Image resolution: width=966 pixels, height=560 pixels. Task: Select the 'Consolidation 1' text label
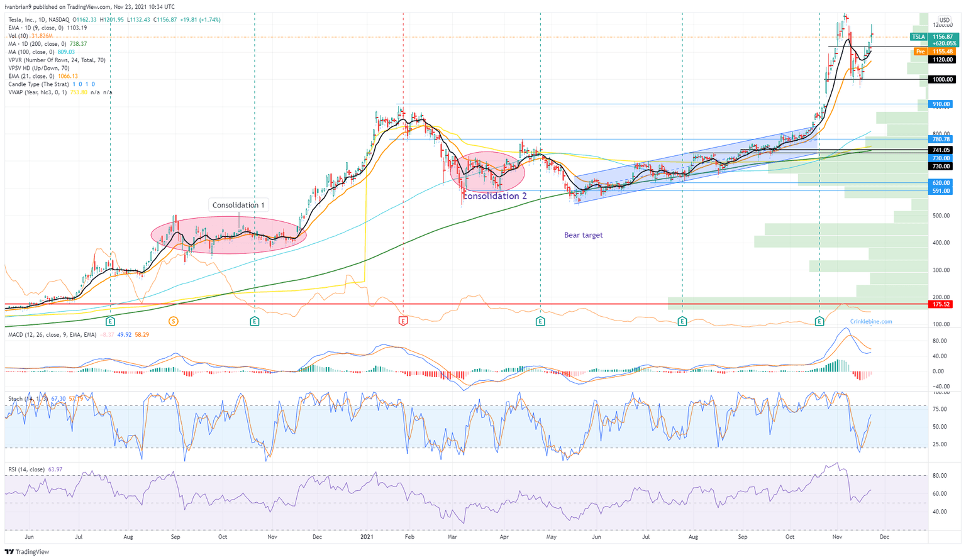pyautogui.click(x=238, y=205)
